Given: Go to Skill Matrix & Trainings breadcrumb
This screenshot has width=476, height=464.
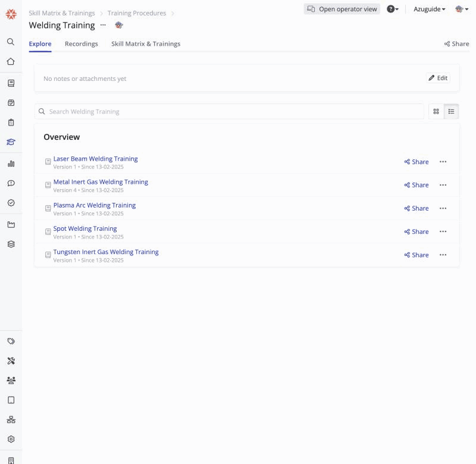Looking at the screenshot, I should pyautogui.click(x=62, y=13).
